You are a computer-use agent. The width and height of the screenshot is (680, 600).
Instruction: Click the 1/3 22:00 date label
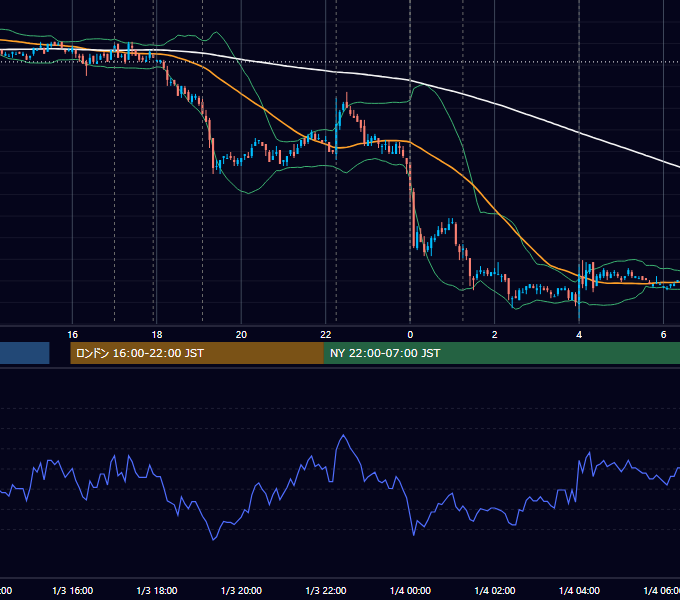(x=326, y=591)
